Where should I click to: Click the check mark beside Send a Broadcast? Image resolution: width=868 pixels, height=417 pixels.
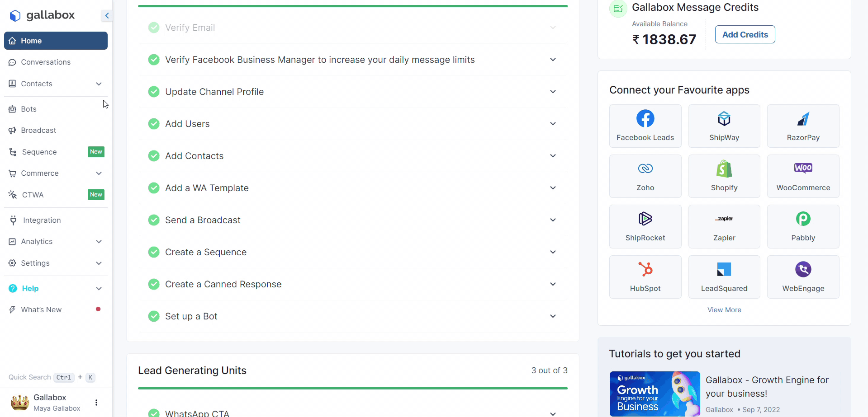pos(154,220)
